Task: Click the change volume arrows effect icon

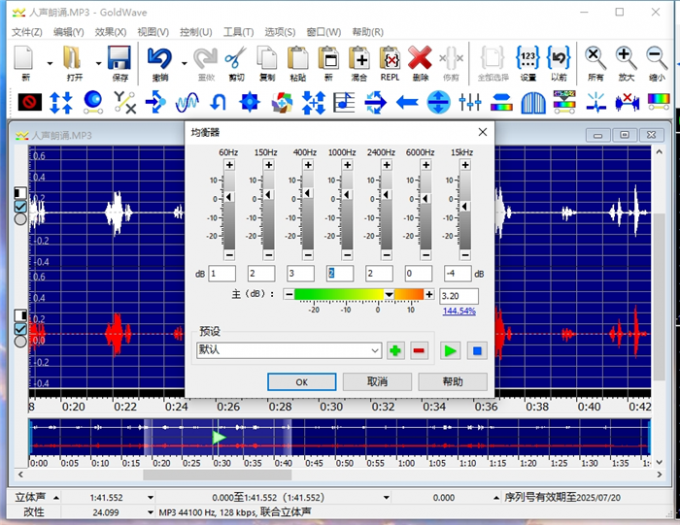Action: pos(61,103)
